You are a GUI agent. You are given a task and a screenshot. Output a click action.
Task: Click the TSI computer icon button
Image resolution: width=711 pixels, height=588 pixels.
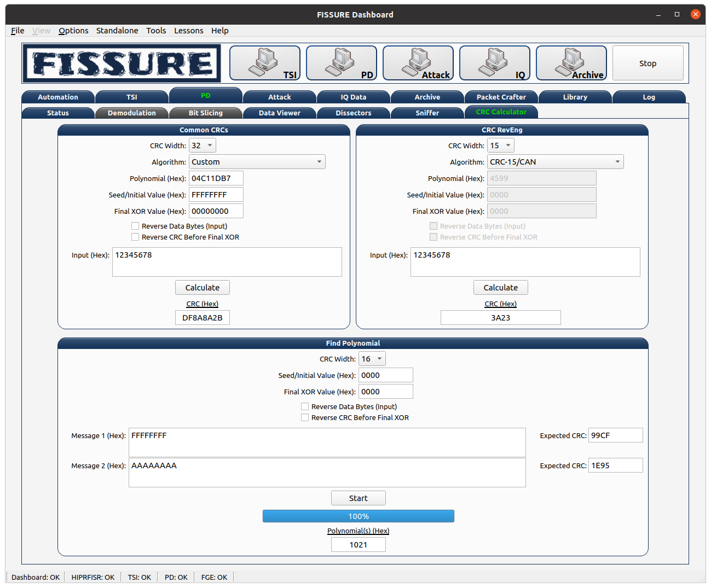265,63
